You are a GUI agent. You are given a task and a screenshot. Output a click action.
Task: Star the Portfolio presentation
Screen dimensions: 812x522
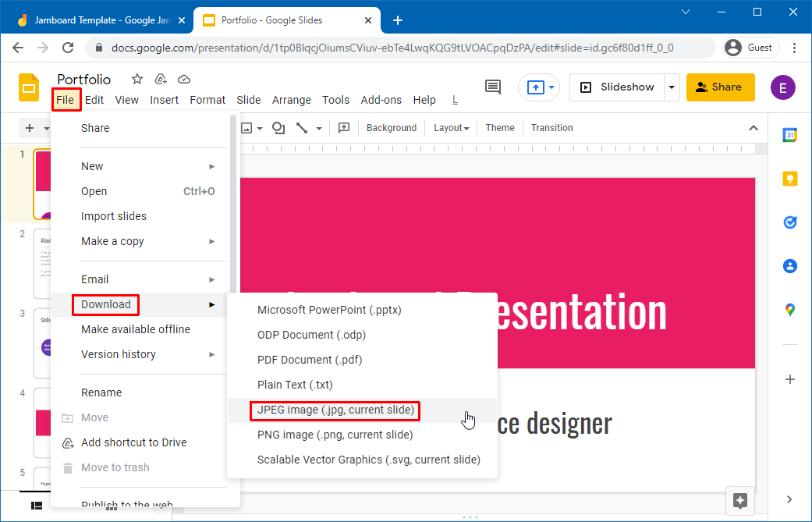pyautogui.click(x=137, y=79)
